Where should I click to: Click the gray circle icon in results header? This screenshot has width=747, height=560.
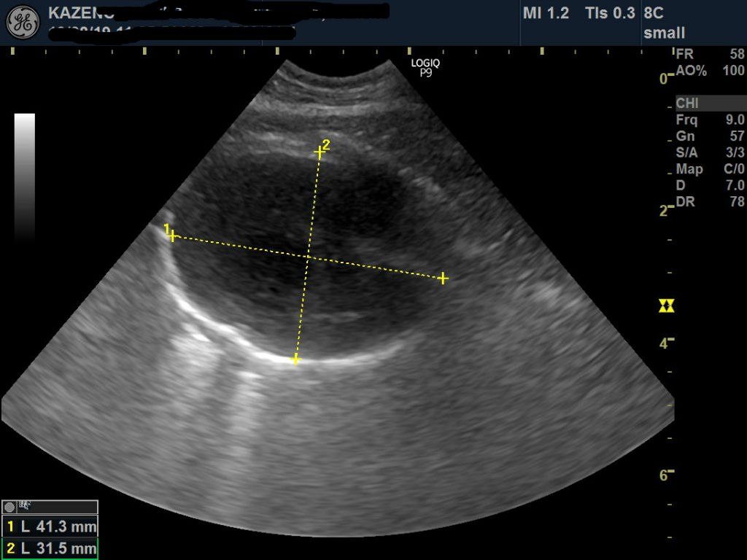tap(9, 507)
